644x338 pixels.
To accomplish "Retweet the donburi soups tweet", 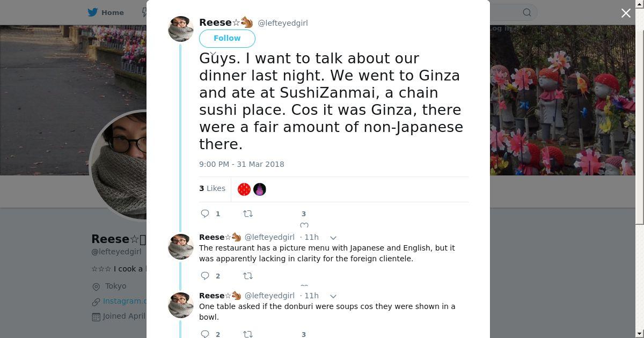I will point(248,334).
